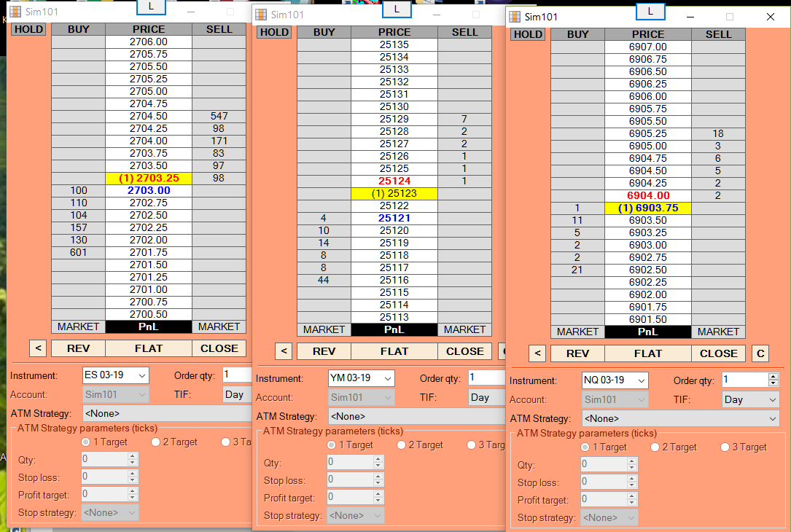Open ATM Strategy dropdown in ES window
This screenshot has height=532, width=791.
pyautogui.click(x=167, y=413)
